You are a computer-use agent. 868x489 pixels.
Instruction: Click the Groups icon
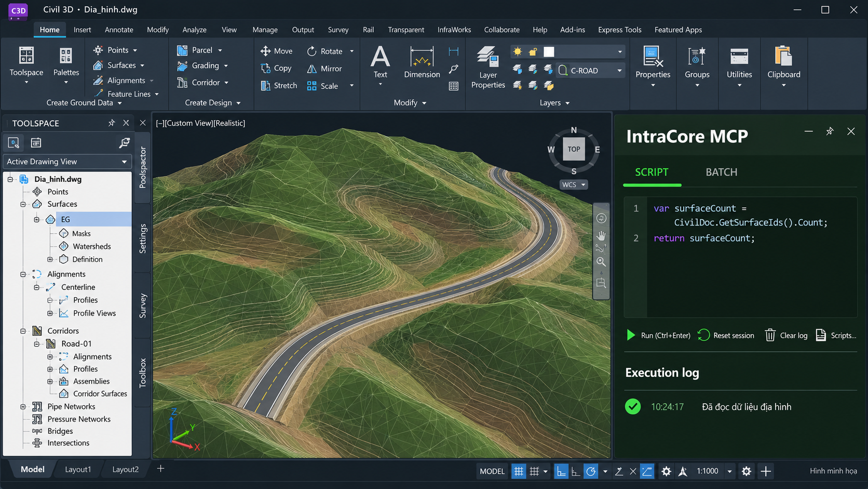point(697,56)
